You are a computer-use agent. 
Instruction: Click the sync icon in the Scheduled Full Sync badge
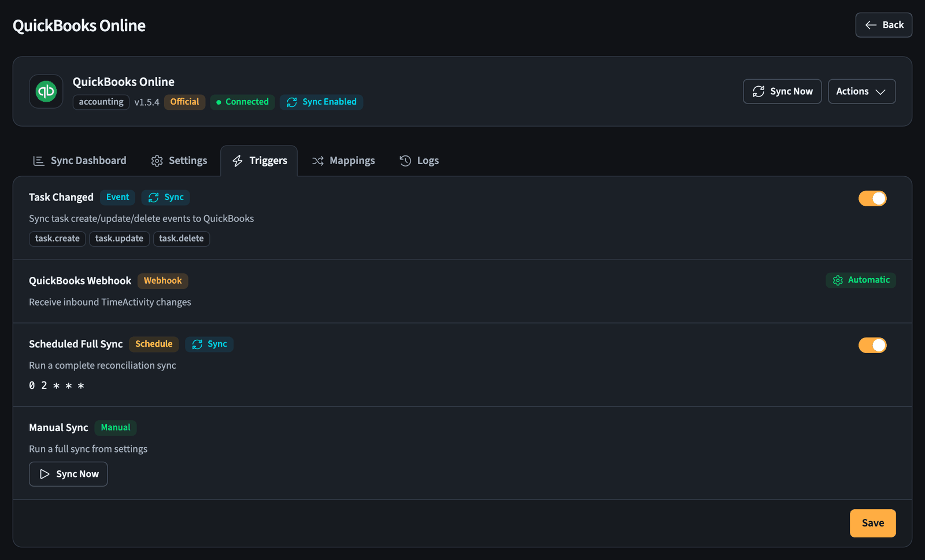tap(197, 344)
